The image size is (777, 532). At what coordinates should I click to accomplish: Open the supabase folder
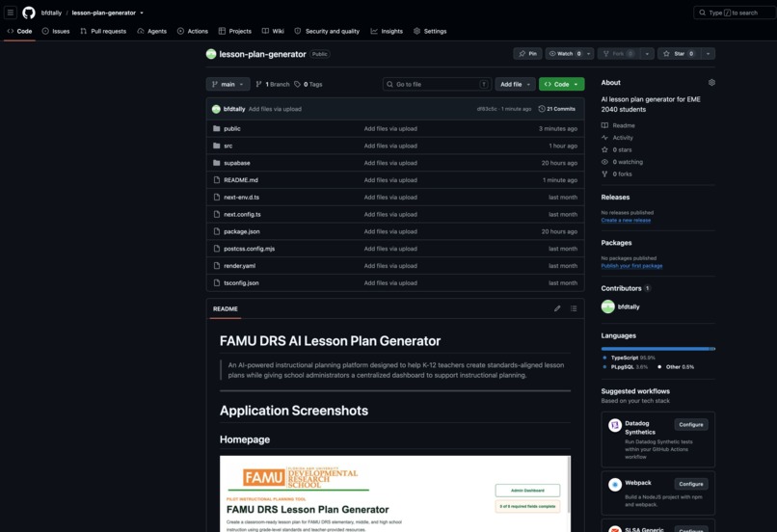click(237, 163)
